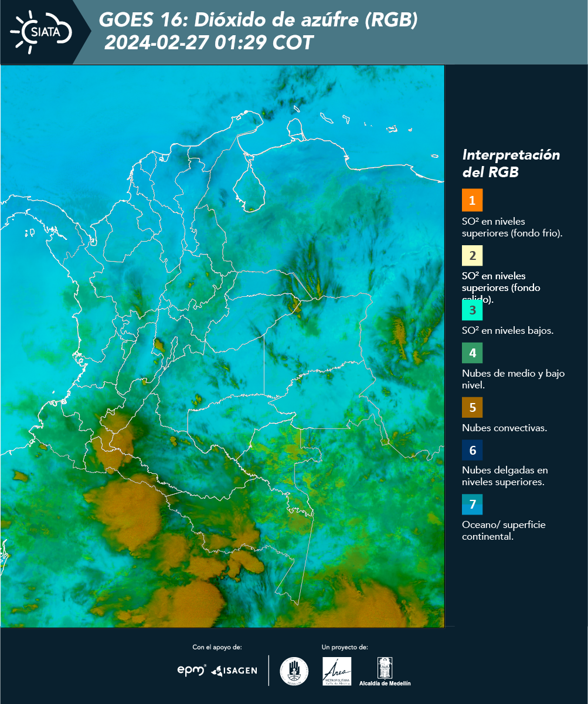The height and width of the screenshot is (704, 588).
Task: Click the Alcaldía de Medellín logo
Action: 385,671
